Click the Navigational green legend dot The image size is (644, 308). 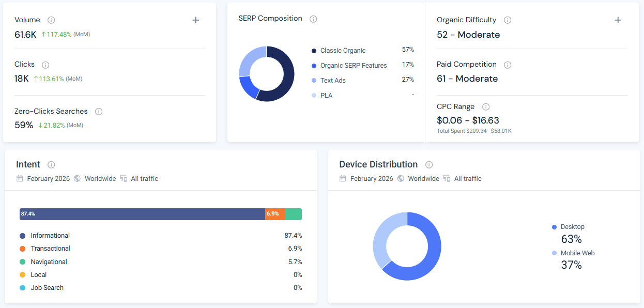click(22, 262)
